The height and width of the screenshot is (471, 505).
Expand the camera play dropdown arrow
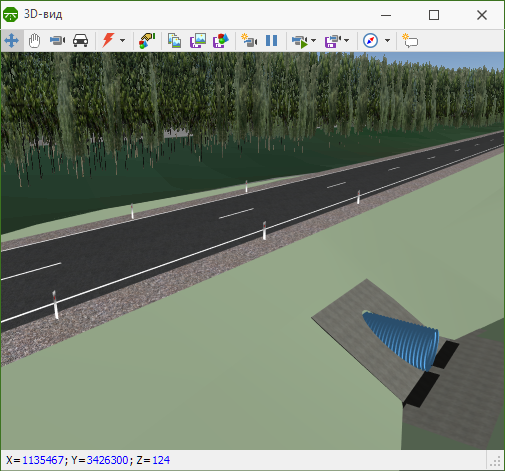coord(313,41)
